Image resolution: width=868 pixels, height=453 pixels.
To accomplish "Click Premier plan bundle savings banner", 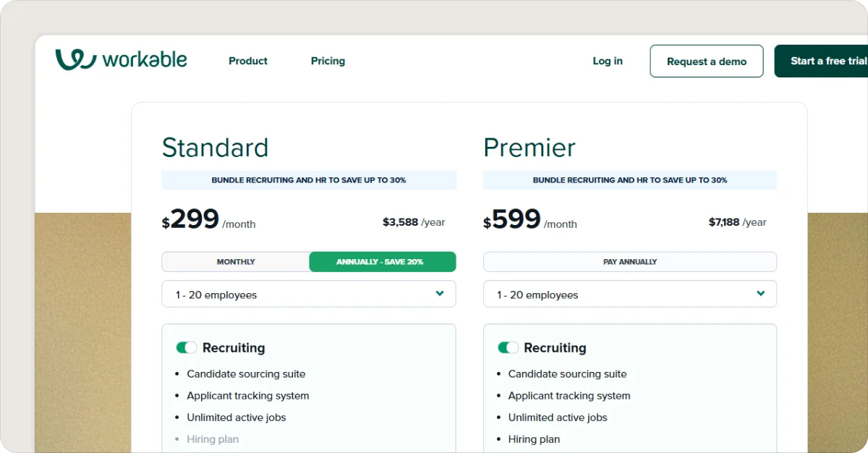I will (630, 180).
